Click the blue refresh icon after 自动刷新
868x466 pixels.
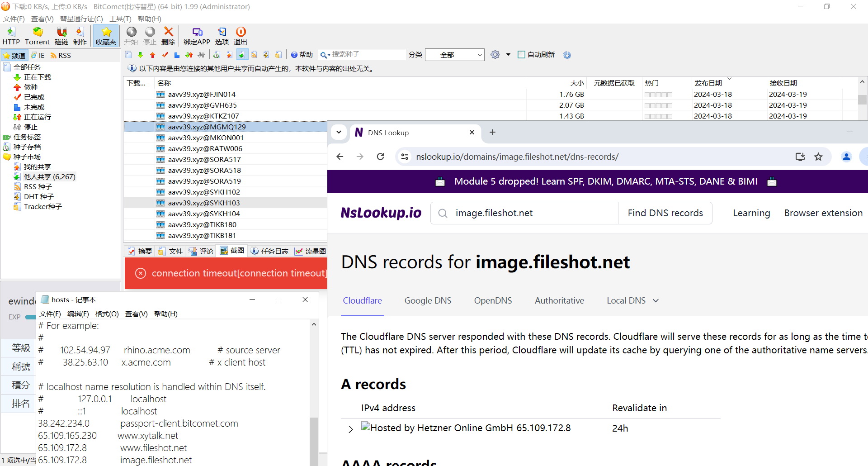tap(567, 55)
